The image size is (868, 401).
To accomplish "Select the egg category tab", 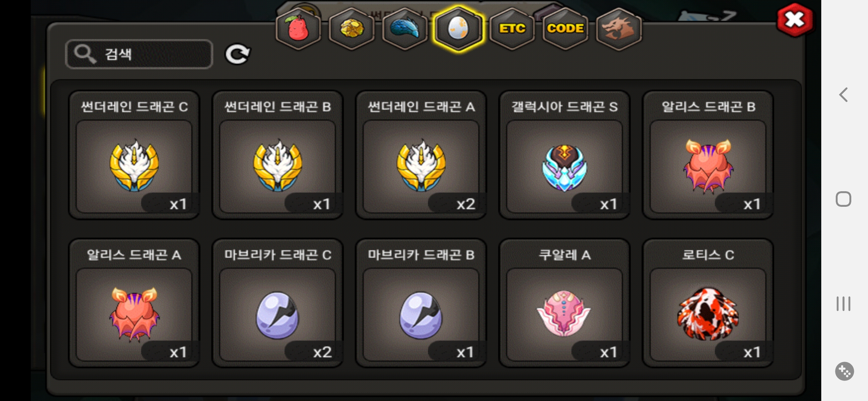I will [x=458, y=29].
